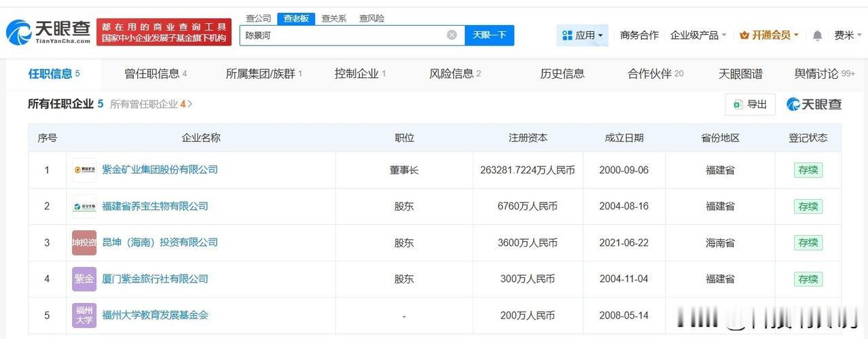This screenshot has height=339, width=868.
Task: Click the 2008-05-14 date cell
Action: [624, 315]
